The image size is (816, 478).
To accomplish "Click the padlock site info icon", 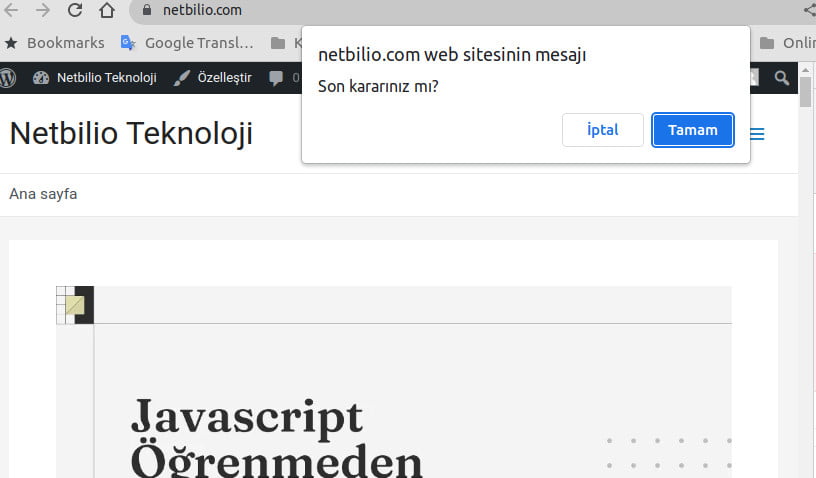I will tap(147, 10).
